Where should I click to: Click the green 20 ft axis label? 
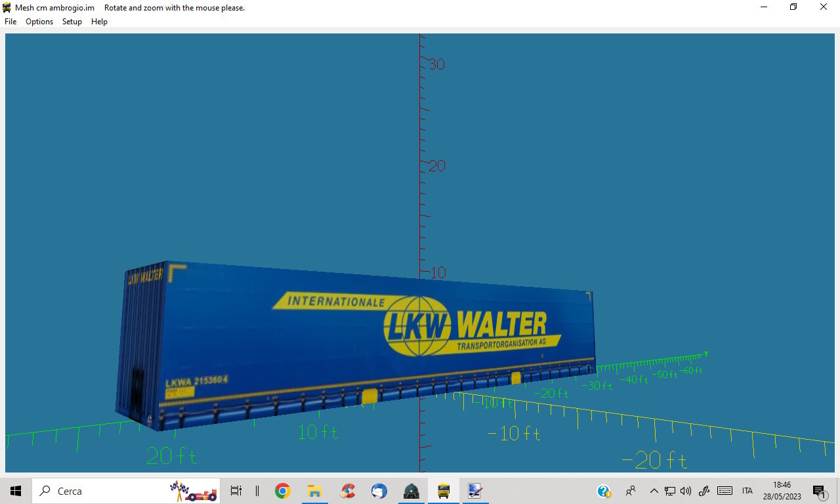pos(172,455)
